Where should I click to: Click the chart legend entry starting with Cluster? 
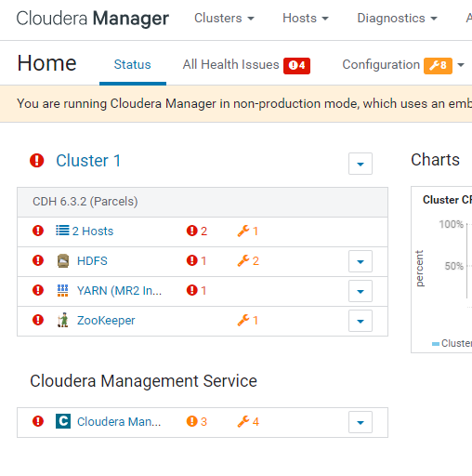click(452, 343)
